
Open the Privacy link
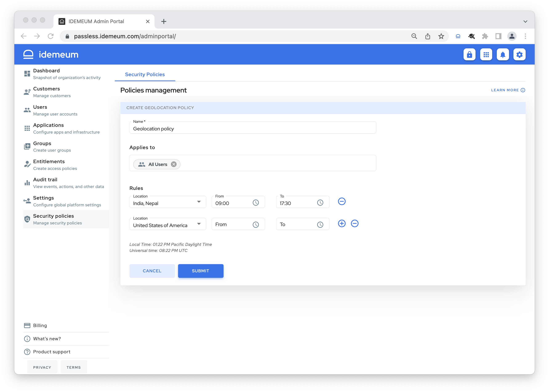(42, 367)
